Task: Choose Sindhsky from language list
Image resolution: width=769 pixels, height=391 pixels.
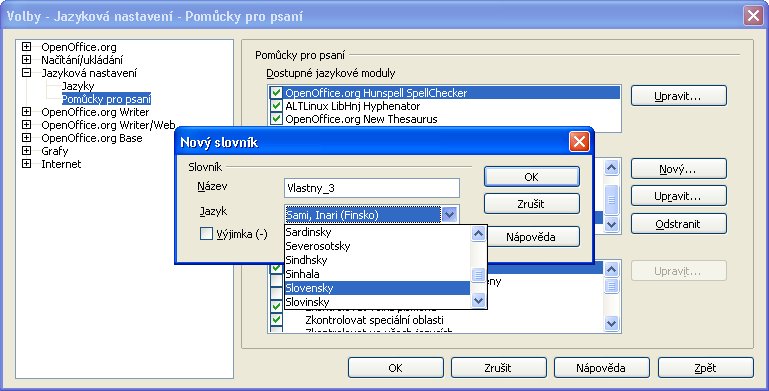Action: pos(377,260)
